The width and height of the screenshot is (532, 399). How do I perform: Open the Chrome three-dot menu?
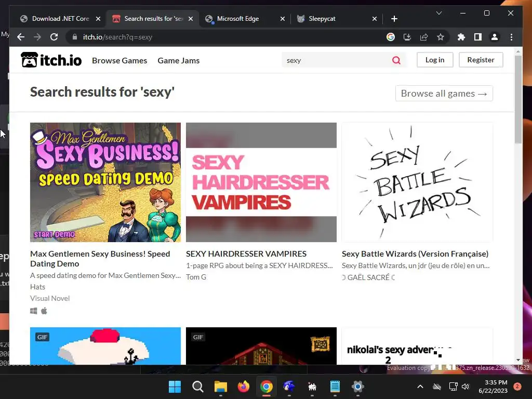511,37
